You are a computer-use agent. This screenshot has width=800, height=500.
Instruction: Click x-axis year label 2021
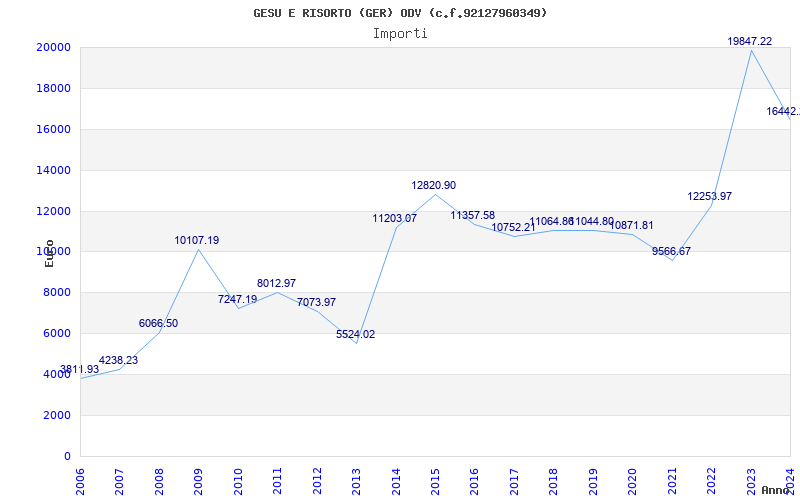[672, 481]
